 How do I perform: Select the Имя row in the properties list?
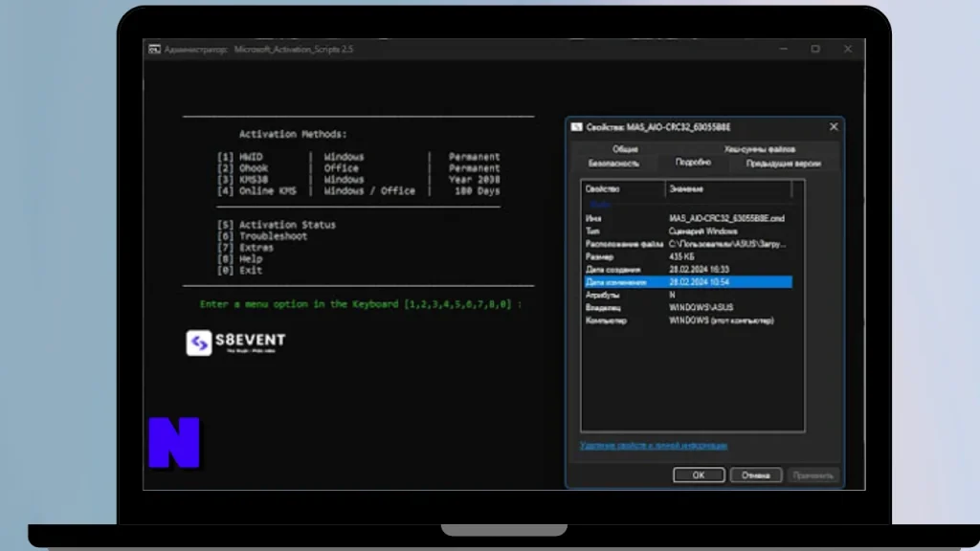pos(687,219)
